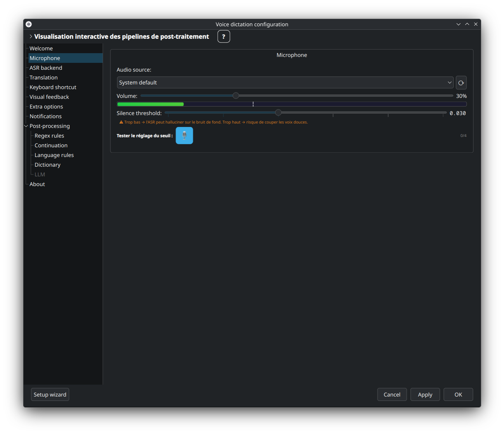Launch the Setup wizard
This screenshot has width=504, height=435.
pyautogui.click(x=50, y=395)
